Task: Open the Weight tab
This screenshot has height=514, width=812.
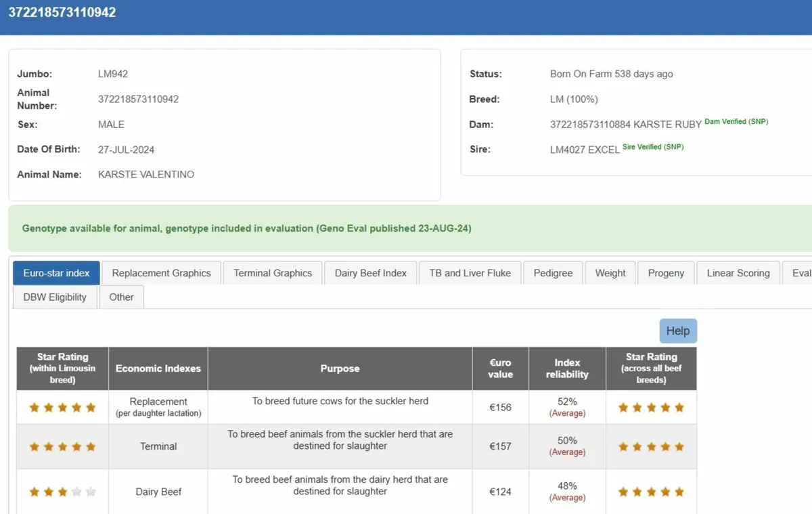Action: (x=610, y=273)
